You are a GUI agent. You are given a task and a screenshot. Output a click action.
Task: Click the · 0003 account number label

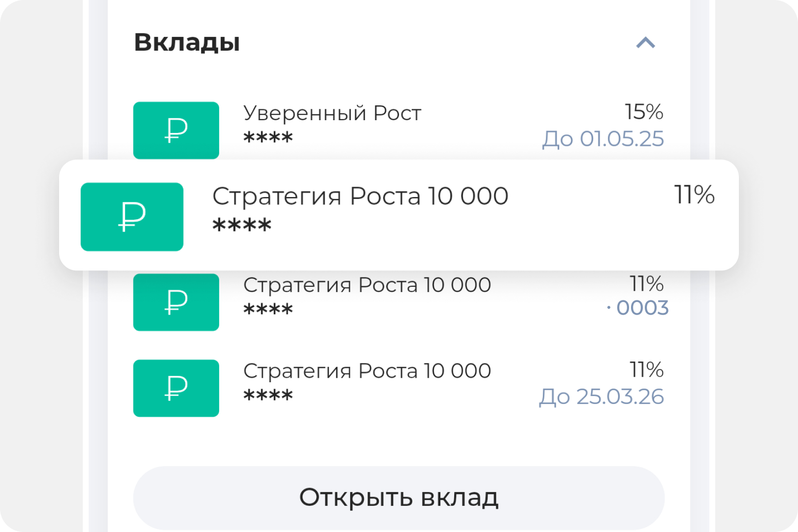pyautogui.click(x=637, y=308)
